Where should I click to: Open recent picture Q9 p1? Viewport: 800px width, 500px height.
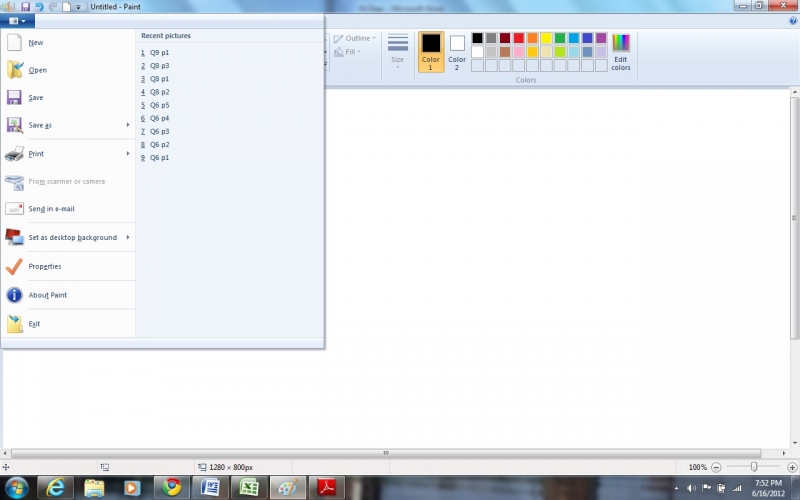(159, 52)
